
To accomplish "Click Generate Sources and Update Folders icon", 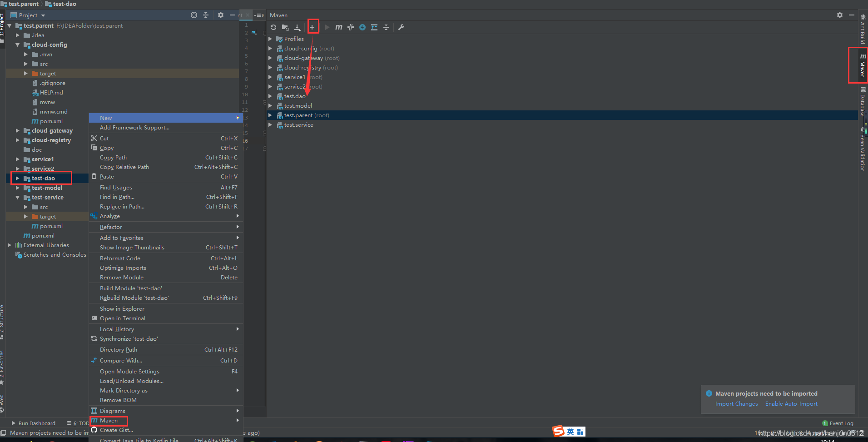I will [x=285, y=27].
